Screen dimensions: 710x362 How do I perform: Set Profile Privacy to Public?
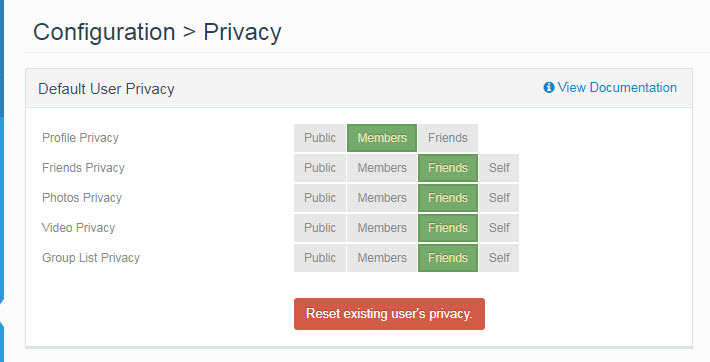[320, 138]
